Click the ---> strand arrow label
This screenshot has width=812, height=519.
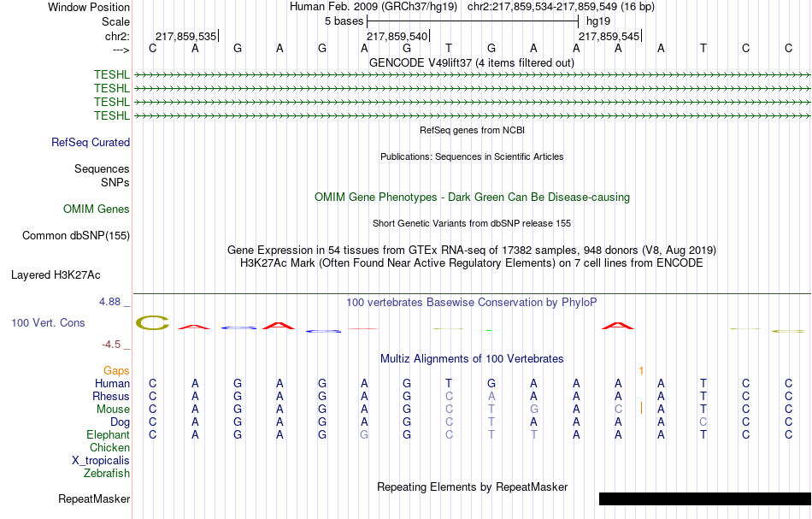pyautogui.click(x=121, y=50)
